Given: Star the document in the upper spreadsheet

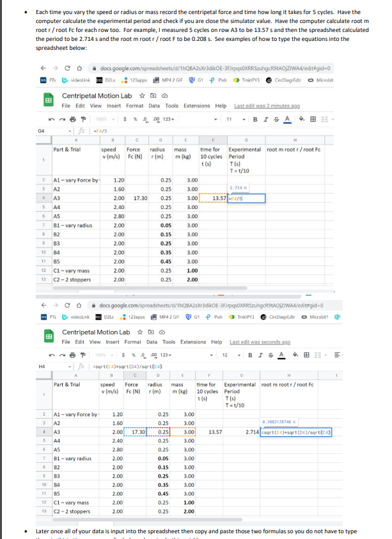Looking at the screenshot, I should pyautogui.click(x=142, y=95).
